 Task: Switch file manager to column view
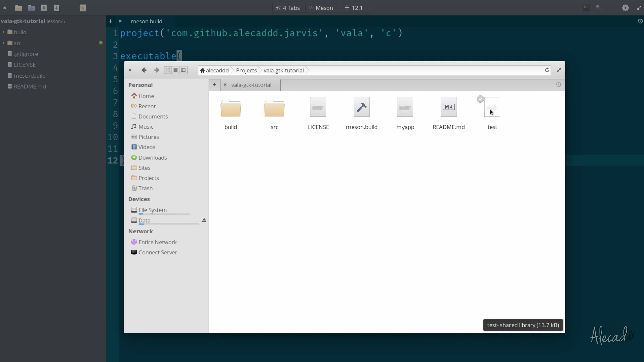(183, 70)
